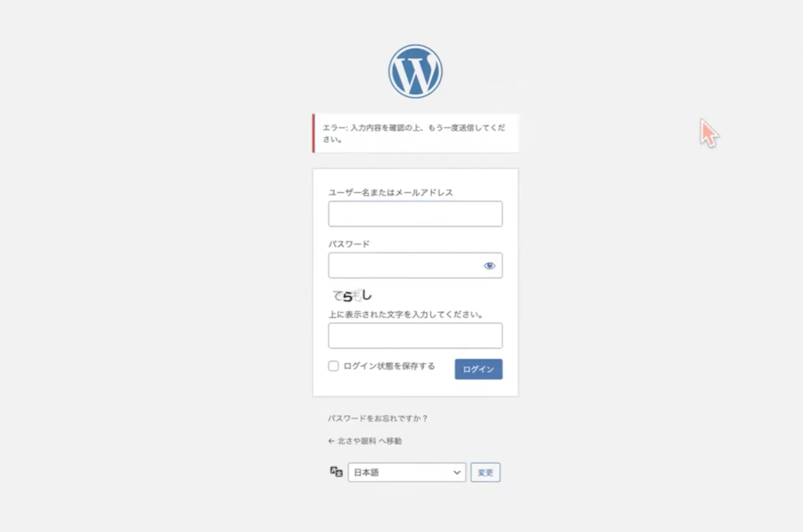This screenshot has width=803, height=532.
Task: Click the left arrow before 北さや眼科
Action: (332, 441)
